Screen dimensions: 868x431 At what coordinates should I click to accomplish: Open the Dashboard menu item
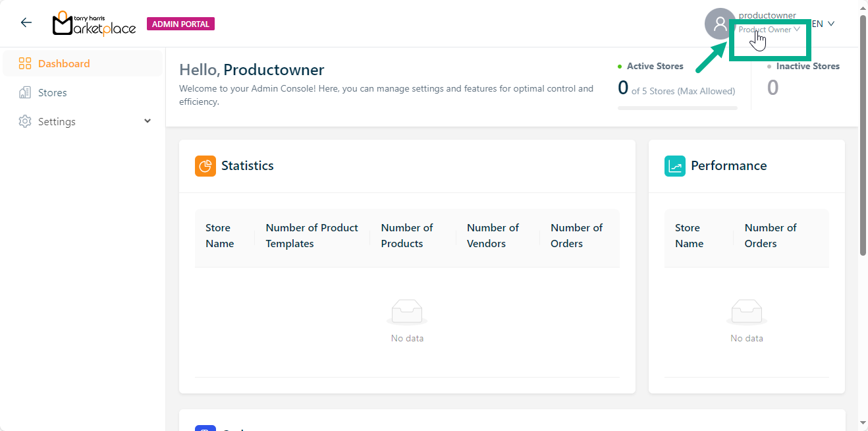point(64,64)
